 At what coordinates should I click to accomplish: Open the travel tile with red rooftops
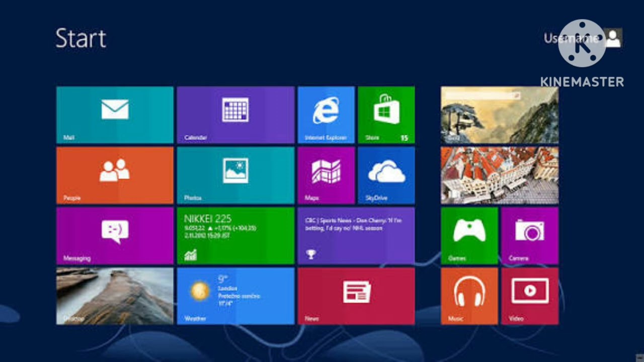point(500,175)
